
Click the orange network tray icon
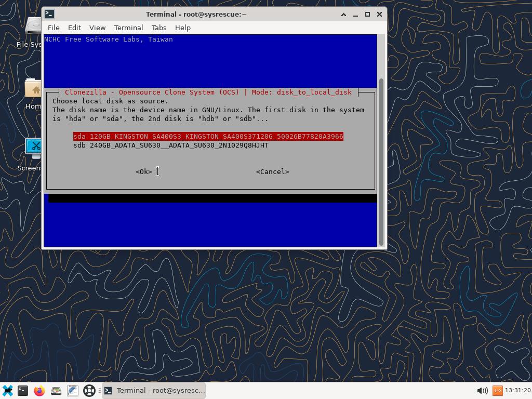click(x=497, y=390)
